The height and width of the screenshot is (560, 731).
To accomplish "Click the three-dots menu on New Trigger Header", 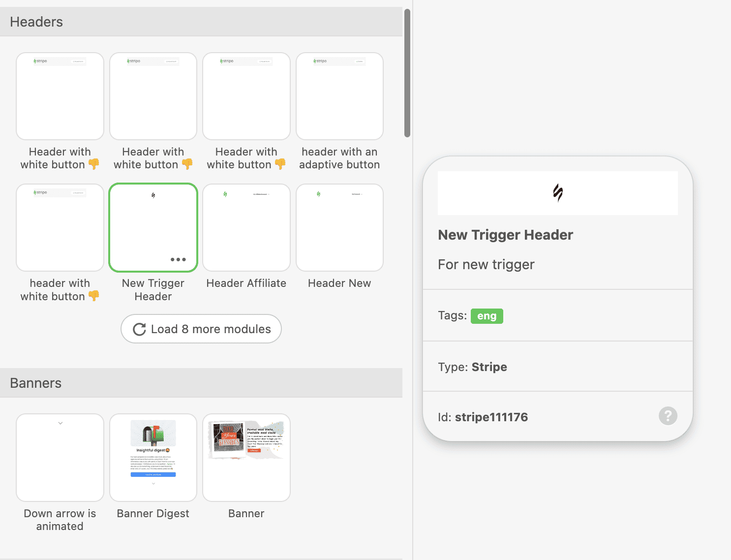I will tap(178, 259).
